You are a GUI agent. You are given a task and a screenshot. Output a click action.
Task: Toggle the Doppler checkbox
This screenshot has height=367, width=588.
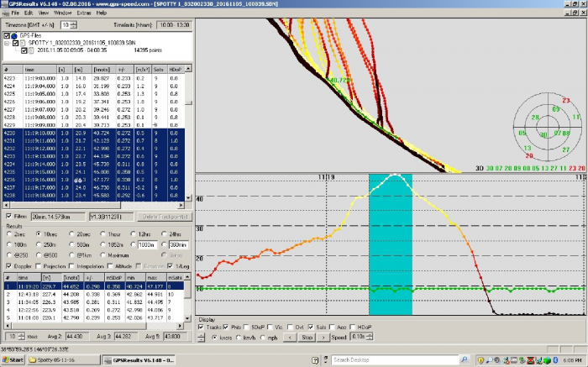coord(8,266)
